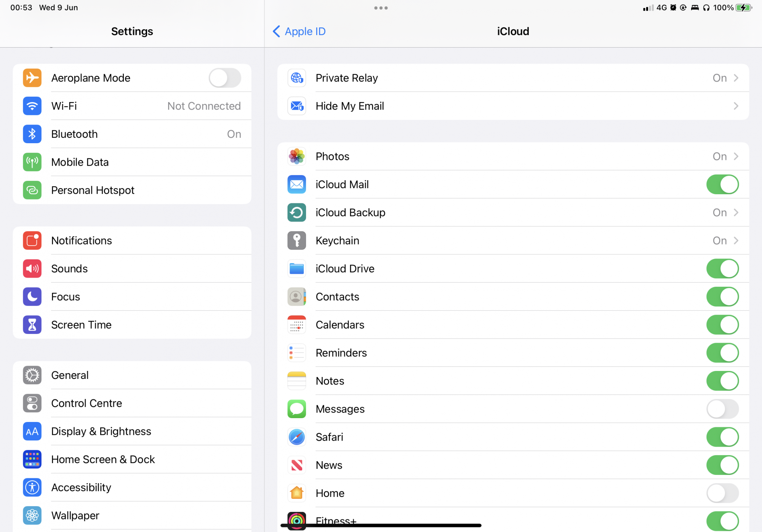Tap the Wallpaper flower icon
This screenshot has width=762, height=532.
[x=32, y=516]
